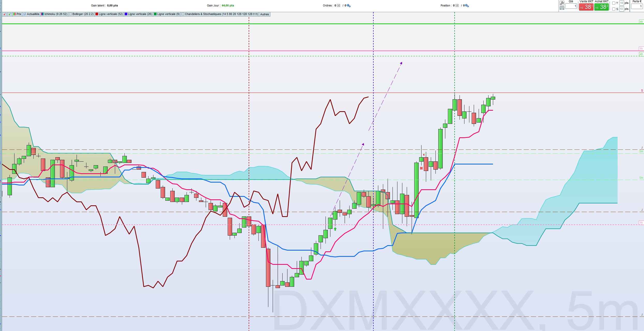Image resolution: width=644 pixels, height=331 pixels.
Task: Toggle the Chandeliers & Stochastiques indicator checkbox
Action: [x=183, y=14]
